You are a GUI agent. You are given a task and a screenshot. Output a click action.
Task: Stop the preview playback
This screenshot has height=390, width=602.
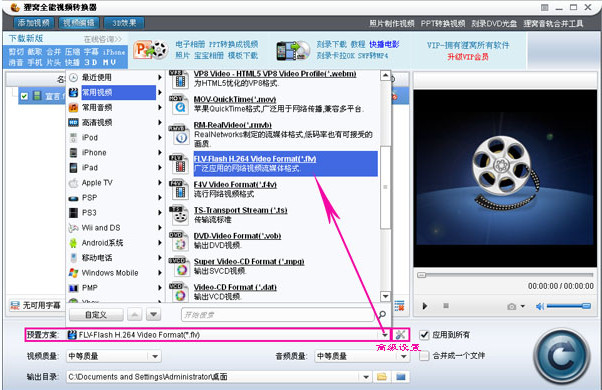tap(446, 306)
